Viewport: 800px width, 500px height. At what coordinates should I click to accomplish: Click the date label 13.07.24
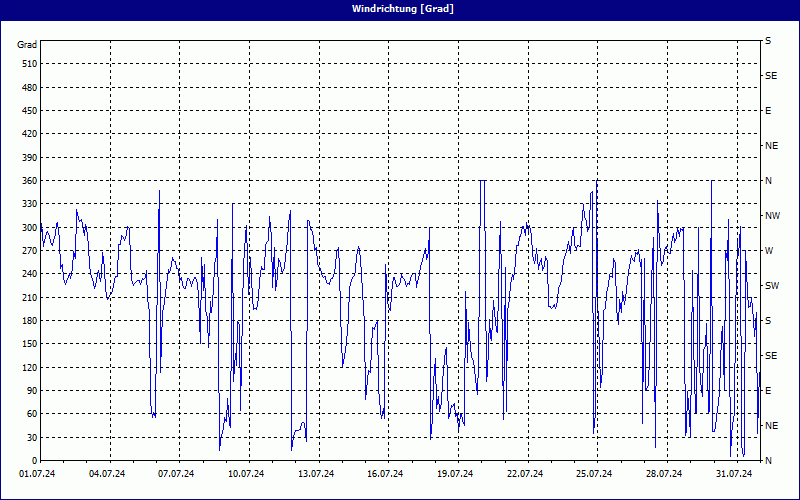(316, 474)
